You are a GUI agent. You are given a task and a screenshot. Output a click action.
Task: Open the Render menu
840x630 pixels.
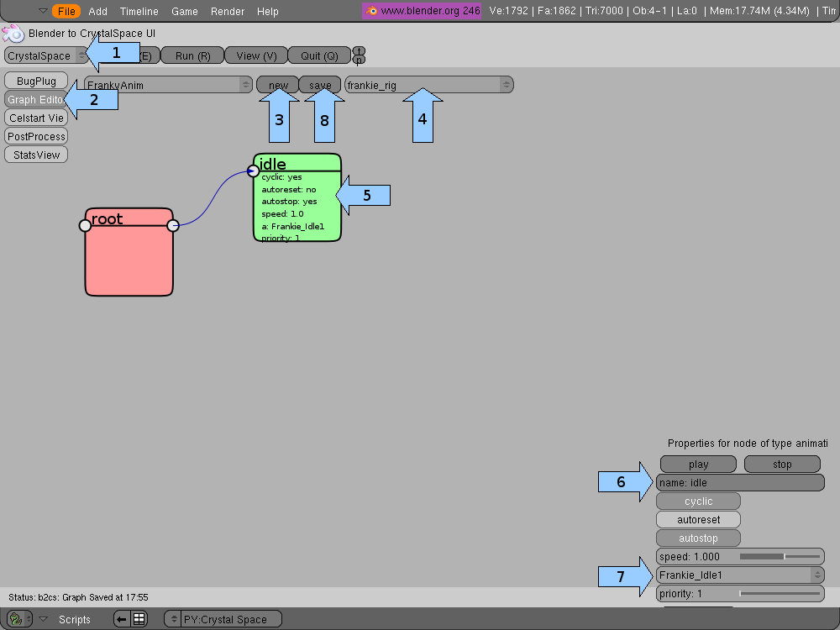(228, 11)
